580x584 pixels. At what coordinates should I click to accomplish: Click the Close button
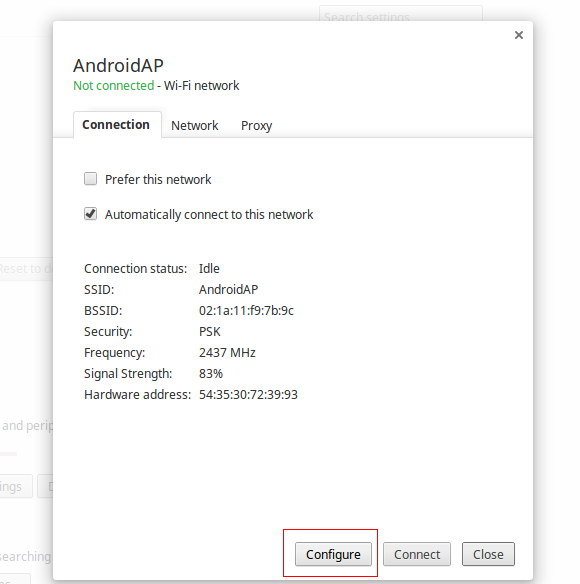[x=488, y=554]
